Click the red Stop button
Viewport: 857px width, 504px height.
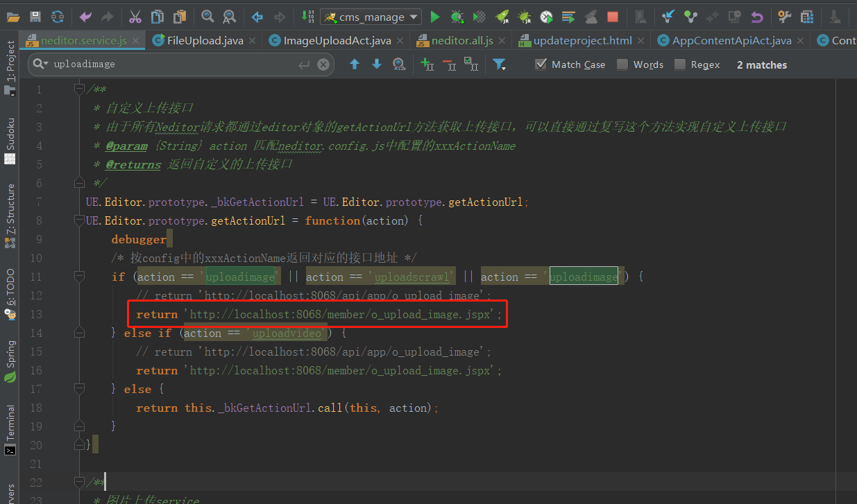coord(612,17)
